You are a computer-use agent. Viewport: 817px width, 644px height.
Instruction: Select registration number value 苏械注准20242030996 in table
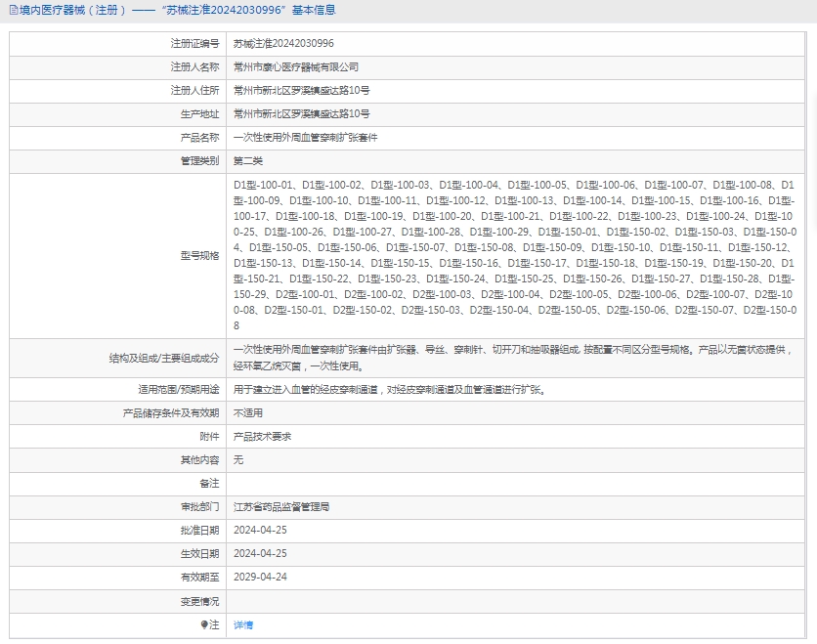click(x=283, y=44)
